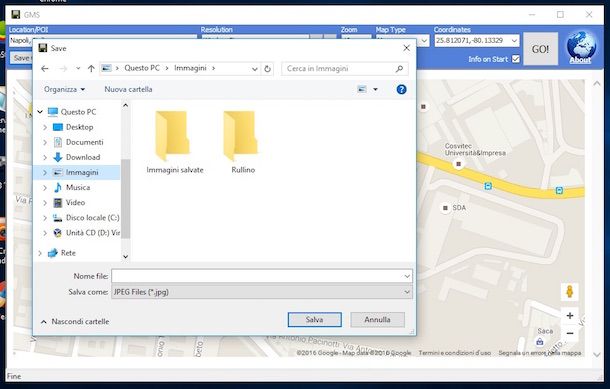This screenshot has height=389, width=610.
Task: Select Rete in the navigation tree
Action: point(68,253)
